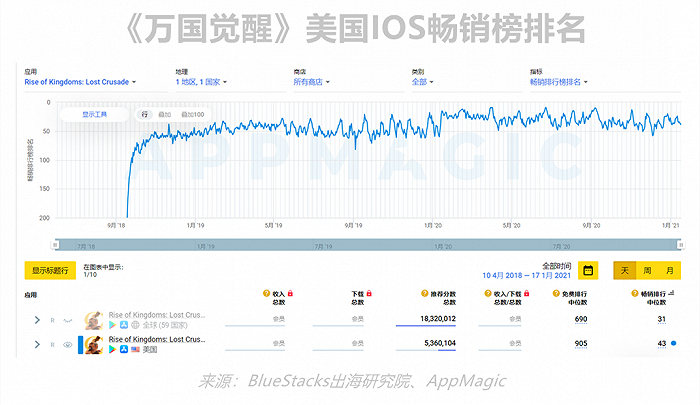
Task: Click the 18,320,012 featuring score value
Action: pyautogui.click(x=438, y=318)
